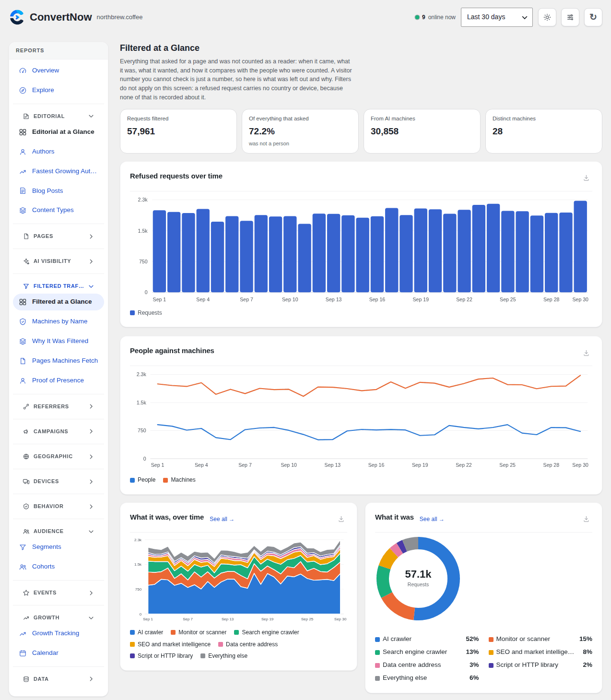Toggle the People series legend
611x700 pixels.
143,480
